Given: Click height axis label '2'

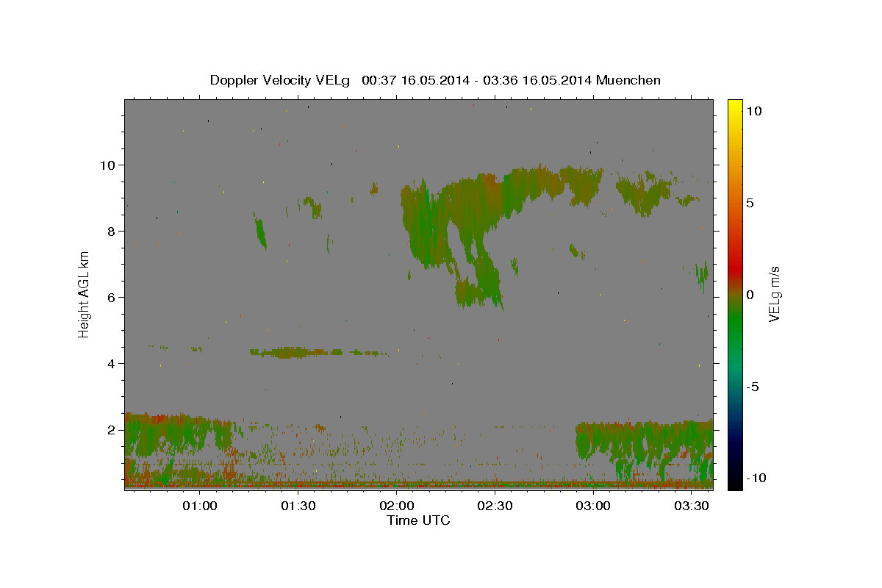Looking at the screenshot, I should [x=111, y=429].
